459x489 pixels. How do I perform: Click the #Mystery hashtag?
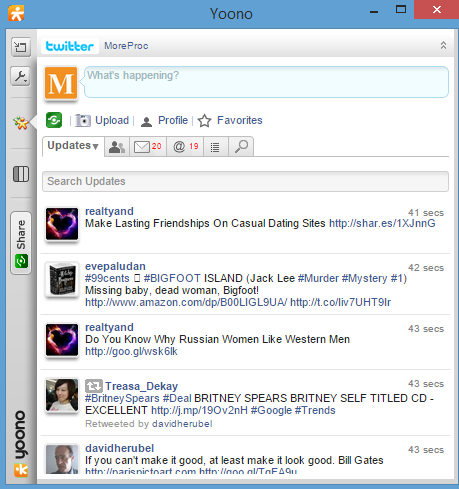[364, 278]
